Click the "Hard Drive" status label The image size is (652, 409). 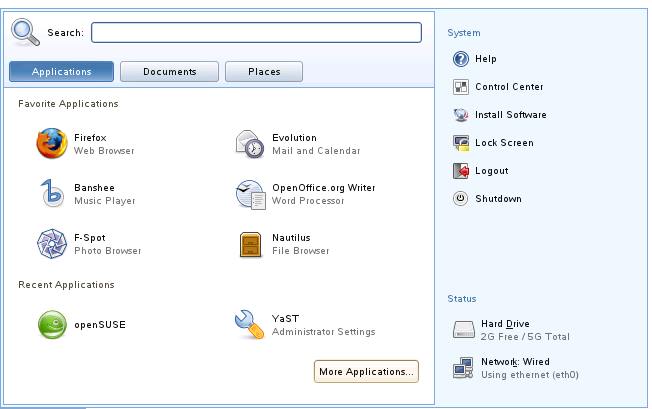pos(505,324)
